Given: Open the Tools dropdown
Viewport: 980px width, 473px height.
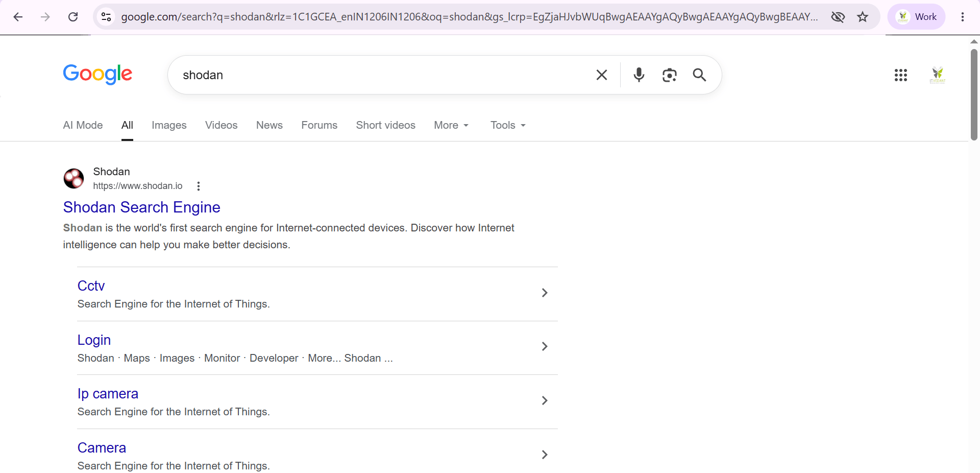Looking at the screenshot, I should [x=508, y=125].
